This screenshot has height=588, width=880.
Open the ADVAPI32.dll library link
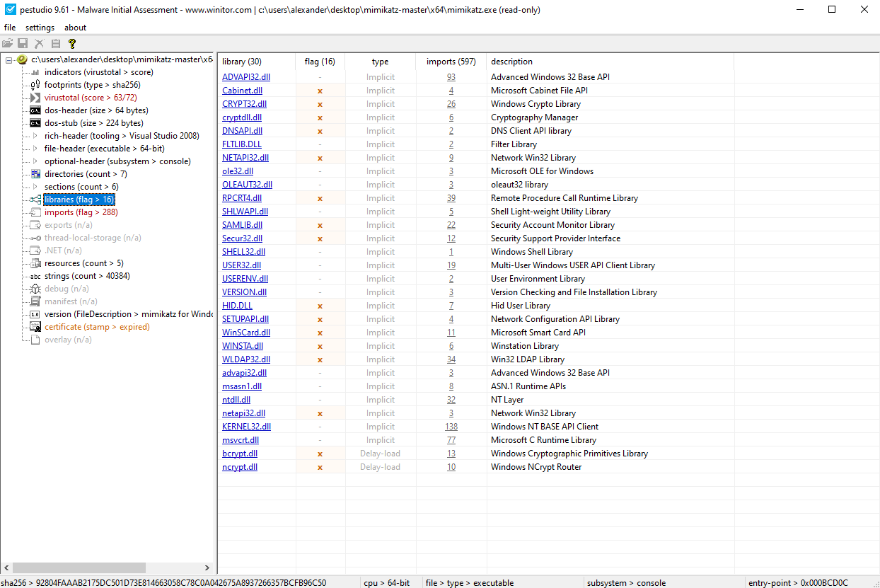246,77
